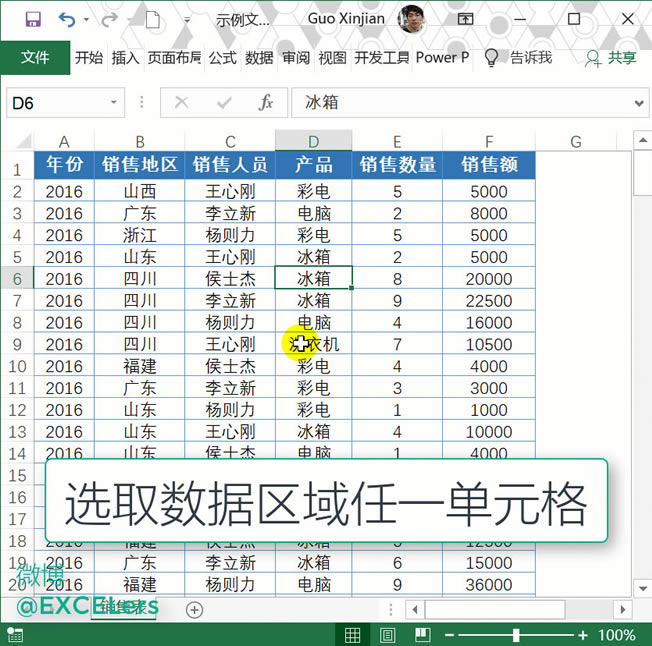Switch to Page Break Preview icon

click(x=423, y=635)
